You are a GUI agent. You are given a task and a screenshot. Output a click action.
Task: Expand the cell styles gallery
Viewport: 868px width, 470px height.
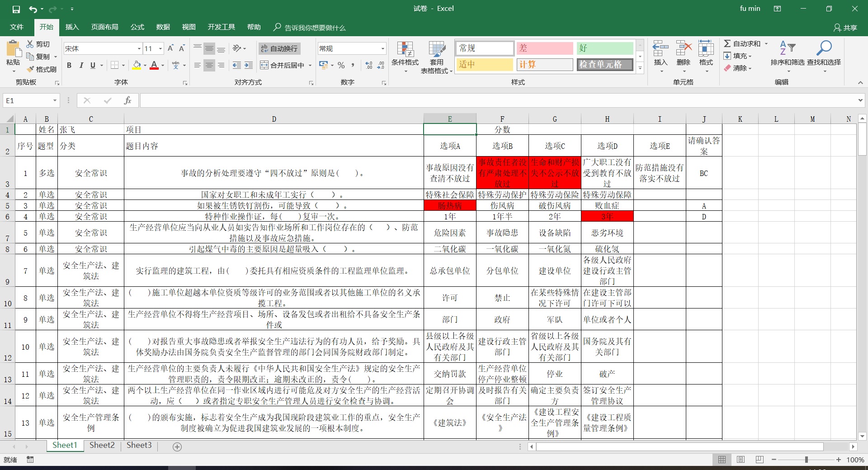[640, 68]
